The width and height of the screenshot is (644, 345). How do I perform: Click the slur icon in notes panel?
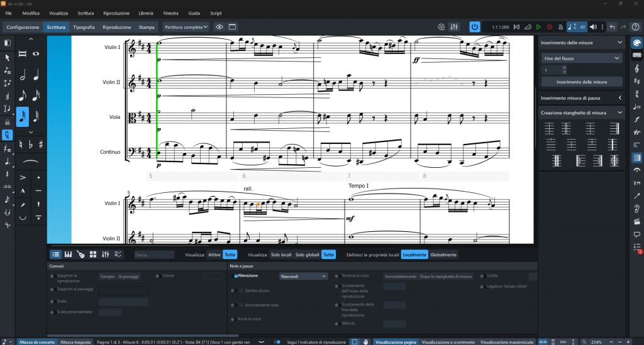(x=31, y=162)
